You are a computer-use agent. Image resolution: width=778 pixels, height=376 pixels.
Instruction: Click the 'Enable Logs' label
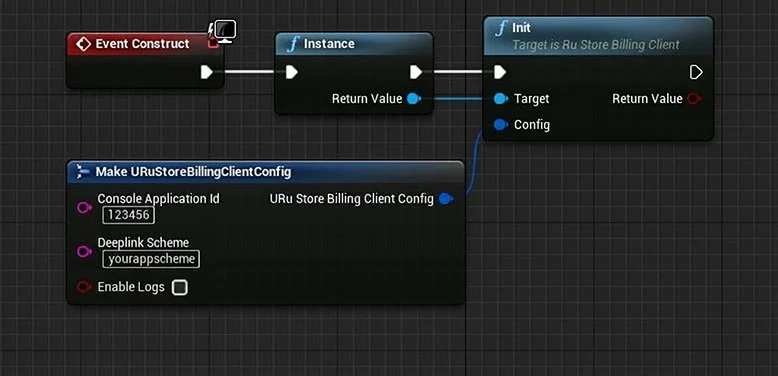coord(131,287)
